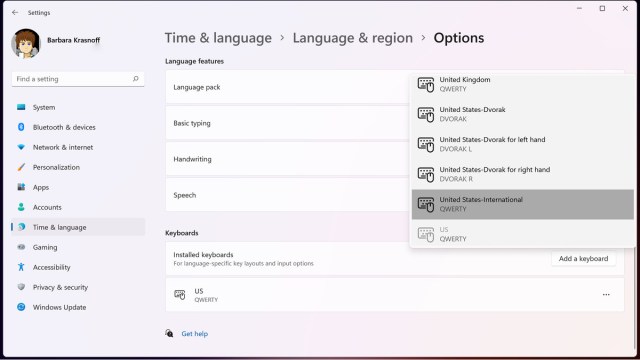
Task: Click the Privacy & security shield icon
Action: (21, 287)
